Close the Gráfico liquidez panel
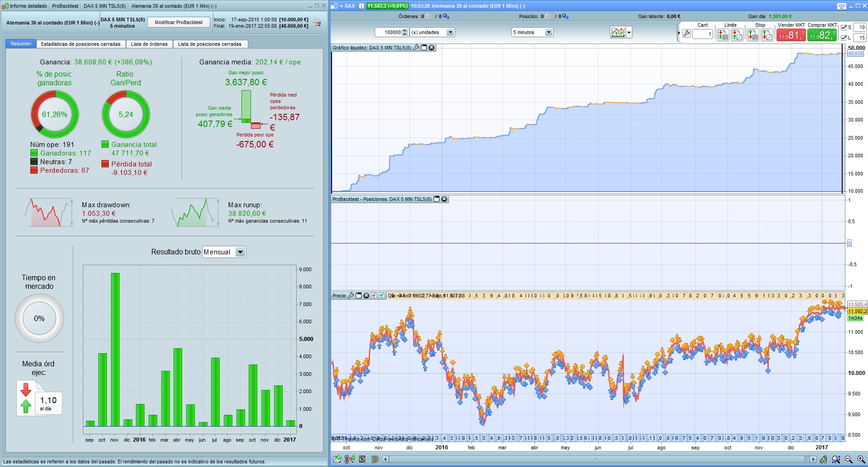The height and width of the screenshot is (467, 868). coord(432,48)
